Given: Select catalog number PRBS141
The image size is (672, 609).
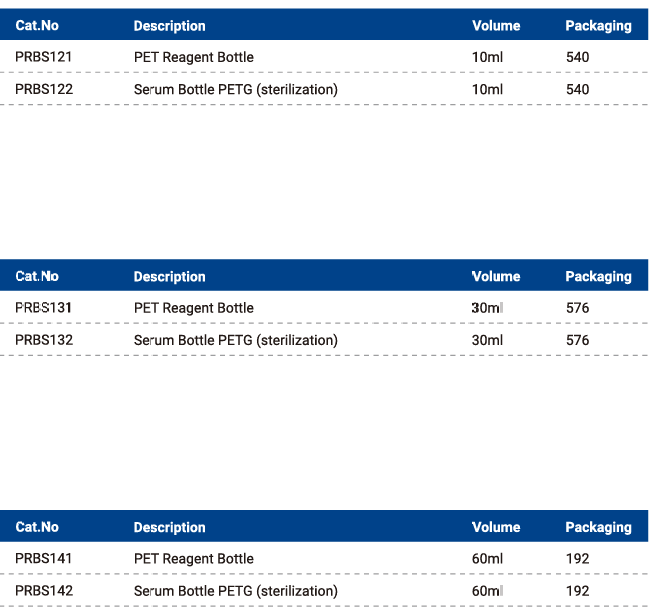Looking at the screenshot, I should [x=43, y=558].
